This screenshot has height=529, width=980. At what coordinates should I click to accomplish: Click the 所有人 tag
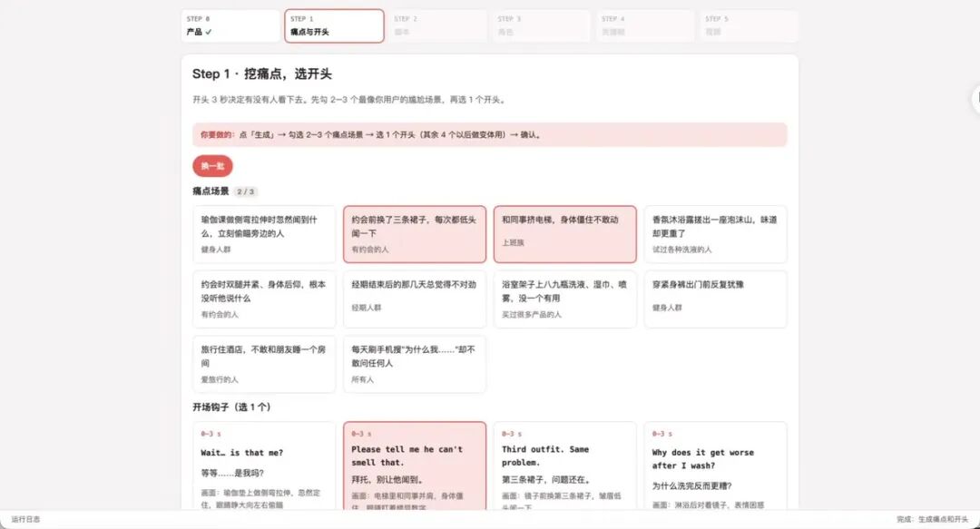coord(362,379)
